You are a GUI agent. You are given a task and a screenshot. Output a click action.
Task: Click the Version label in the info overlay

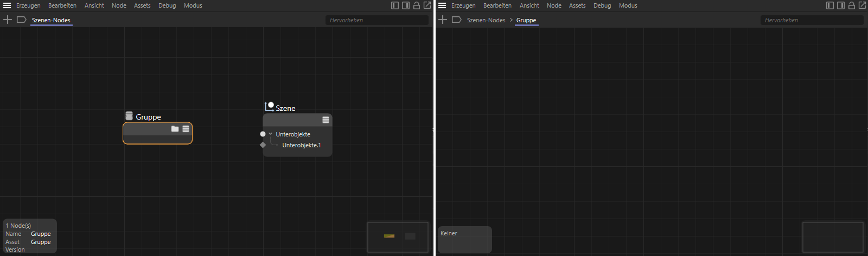click(15, 250)
